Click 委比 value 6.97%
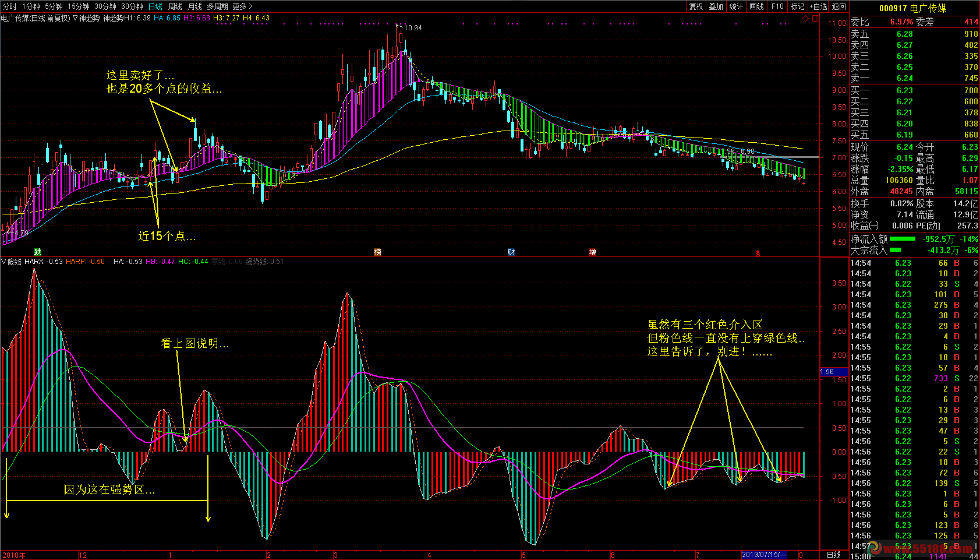This screenshot has height=560, width=980. click(x=901, y=22)
